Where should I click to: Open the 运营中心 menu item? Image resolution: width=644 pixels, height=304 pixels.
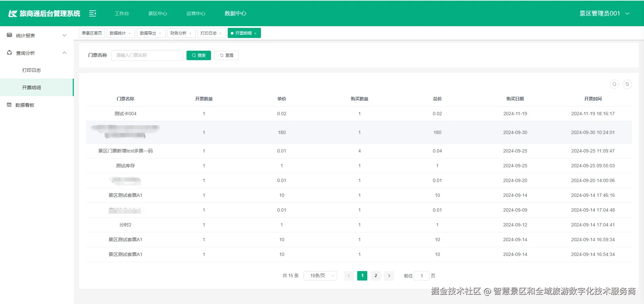(x=196, y=13)
